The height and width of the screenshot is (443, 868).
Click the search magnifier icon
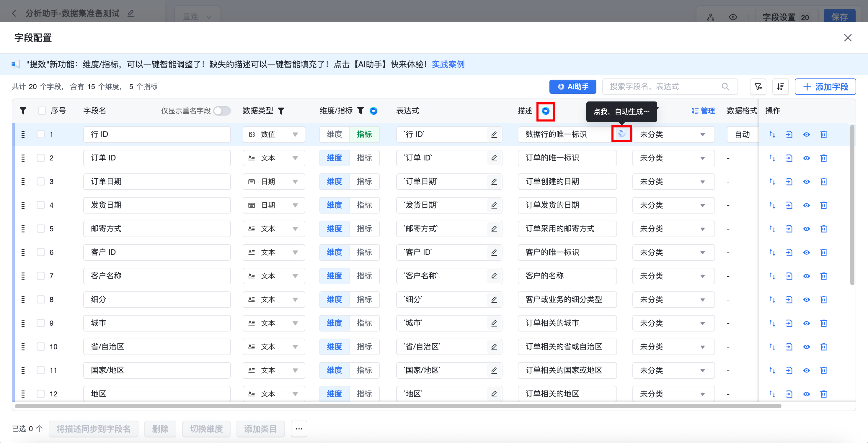click(x=725, y=86)
